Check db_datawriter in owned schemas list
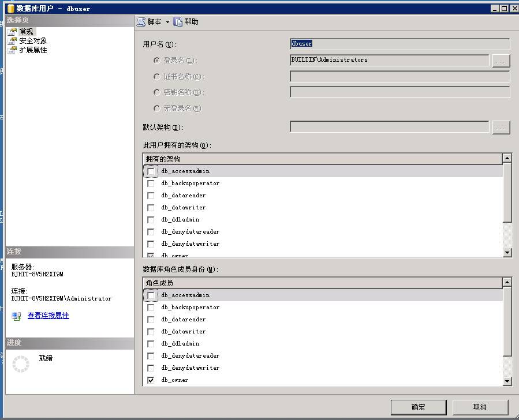The width and height of the screenshot is (519, 420). (x=151, y=208)
